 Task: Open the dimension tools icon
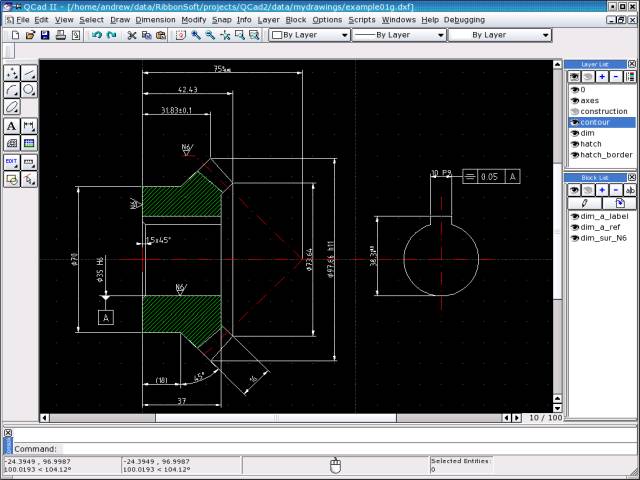[29, 126]
